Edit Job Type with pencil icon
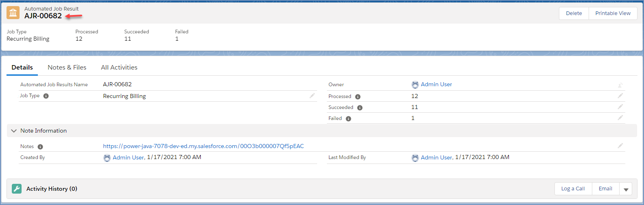Screen dimensions: 644x205 [x=312, y=96]
